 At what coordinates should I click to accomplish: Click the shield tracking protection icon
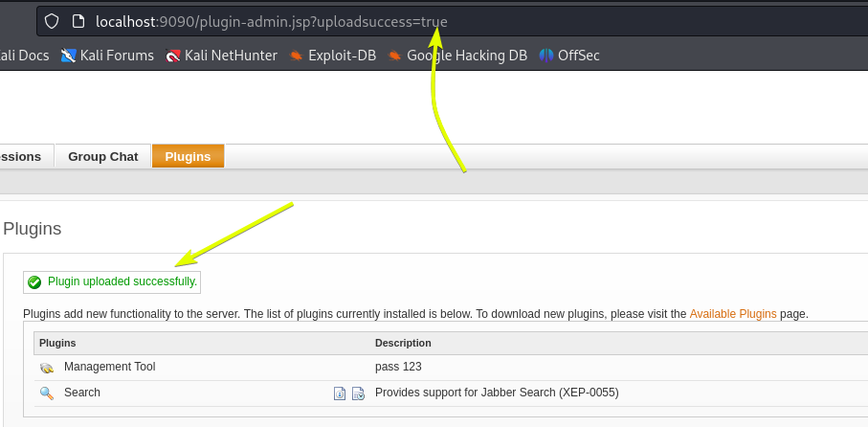click(53, 21)
